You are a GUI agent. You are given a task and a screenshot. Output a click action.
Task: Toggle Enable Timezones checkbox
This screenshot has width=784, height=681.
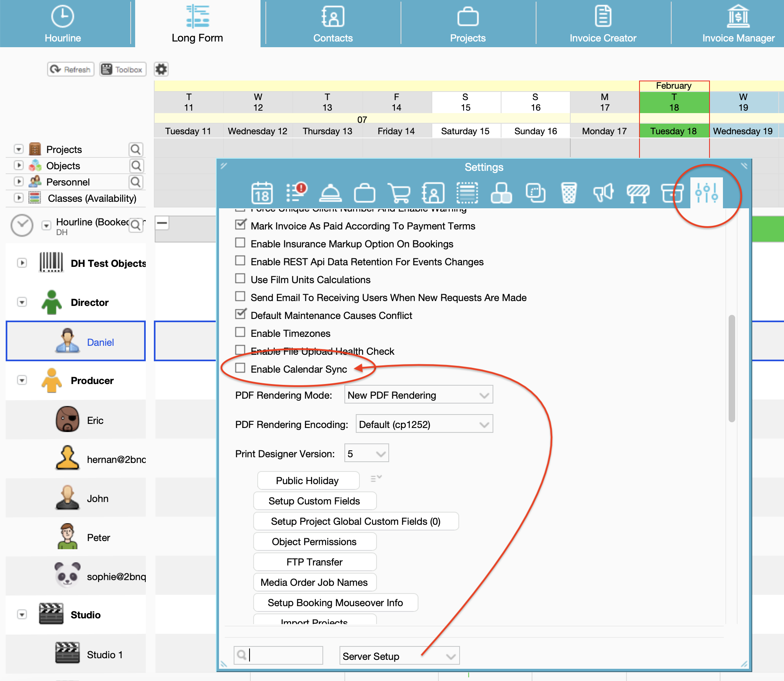pos(240,332)
